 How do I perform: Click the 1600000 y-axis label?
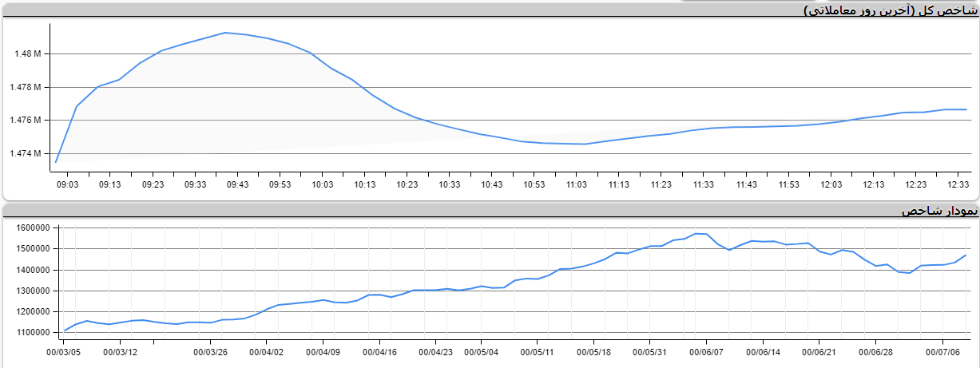[x=32, y=228]
